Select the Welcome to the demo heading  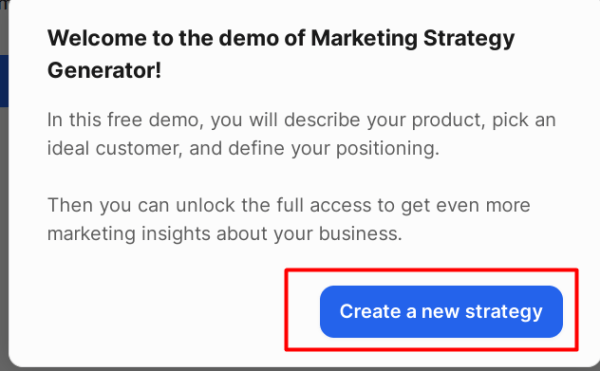281,54
